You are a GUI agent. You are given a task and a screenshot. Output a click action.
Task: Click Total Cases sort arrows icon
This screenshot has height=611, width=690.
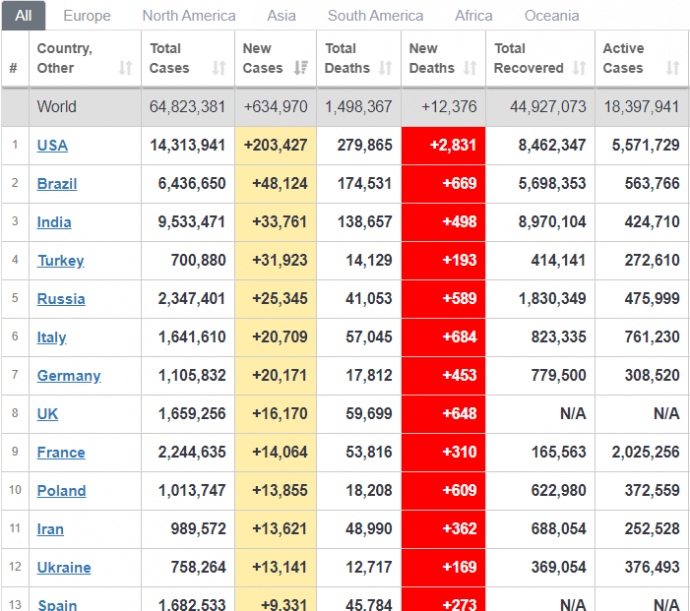tap(219, 68)
